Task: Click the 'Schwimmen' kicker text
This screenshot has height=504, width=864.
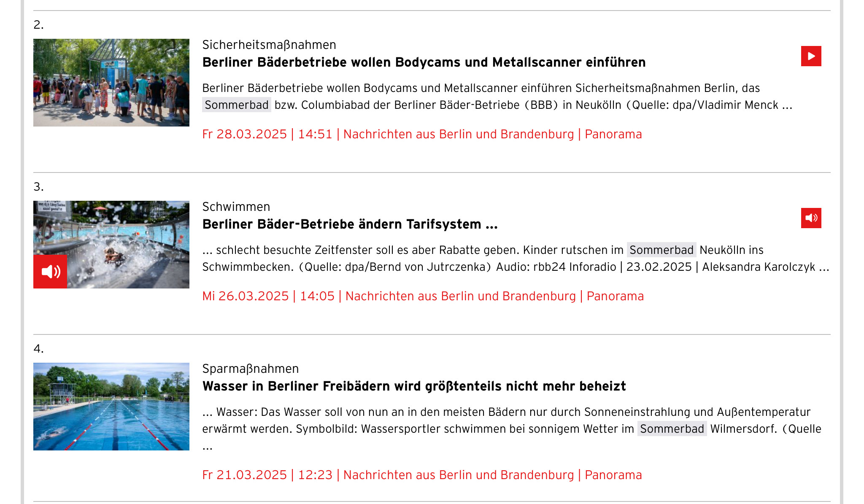Action: 236,207
